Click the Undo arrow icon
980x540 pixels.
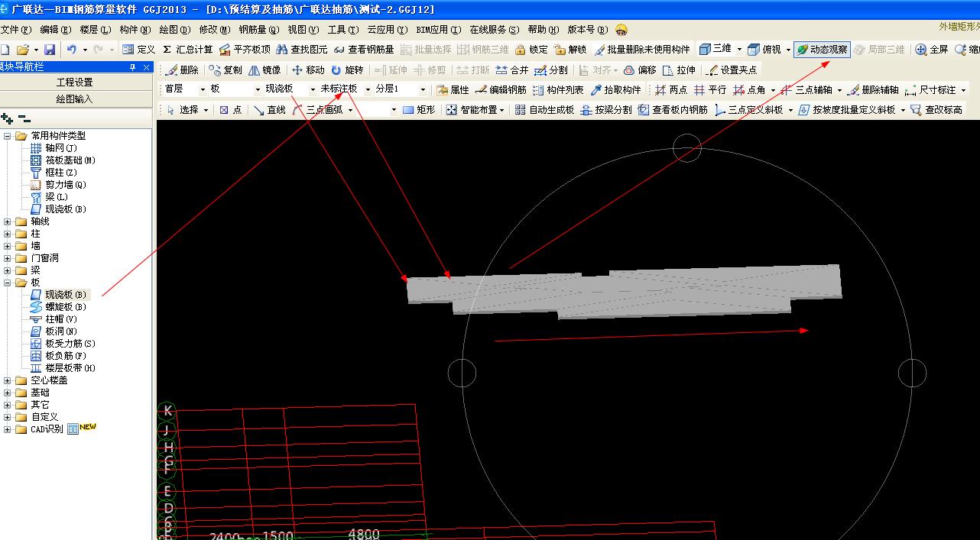[x=71, y=49]
